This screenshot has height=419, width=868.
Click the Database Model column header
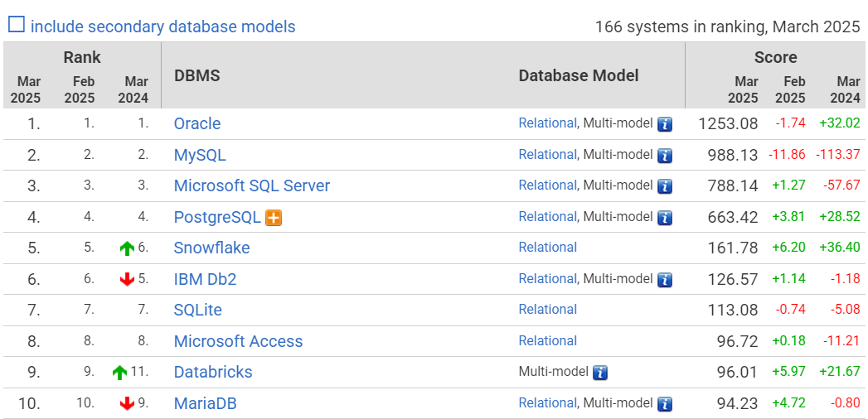coord(579,75)
